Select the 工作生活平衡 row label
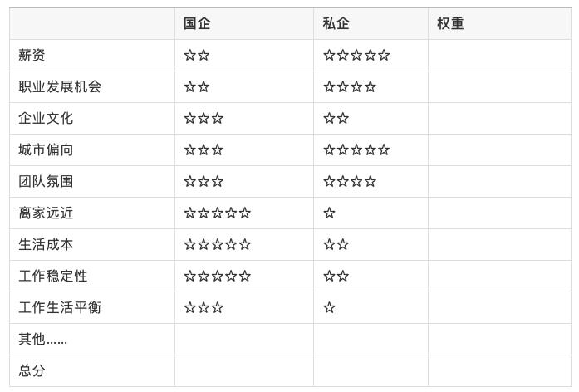579x392 pixels. tap(60, 308)
